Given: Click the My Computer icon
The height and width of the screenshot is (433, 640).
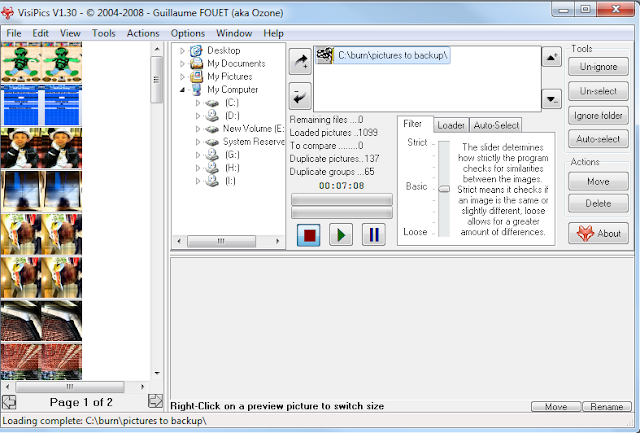Looking at the screenshot, I should coord(196,90).
